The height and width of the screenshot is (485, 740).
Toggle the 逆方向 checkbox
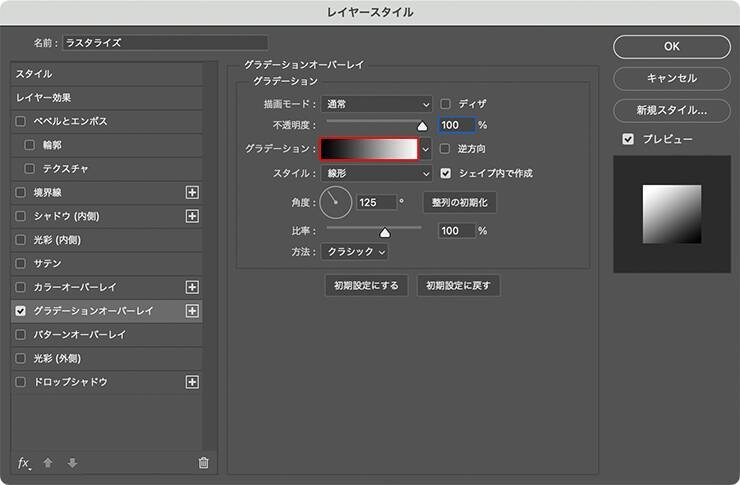pyautogui.click(x=446, y=148)
